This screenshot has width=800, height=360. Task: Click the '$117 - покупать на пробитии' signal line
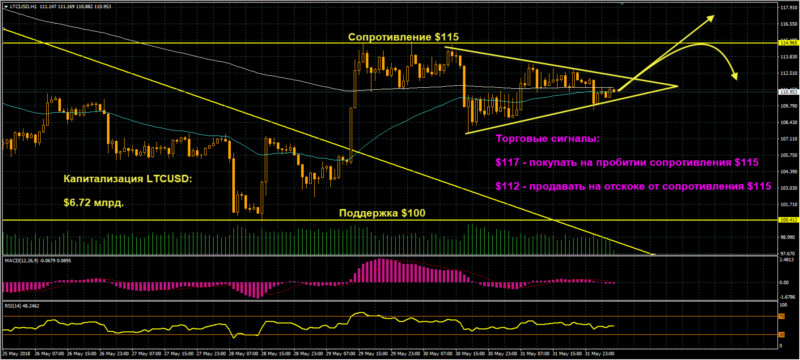click(x=626, y=162)
